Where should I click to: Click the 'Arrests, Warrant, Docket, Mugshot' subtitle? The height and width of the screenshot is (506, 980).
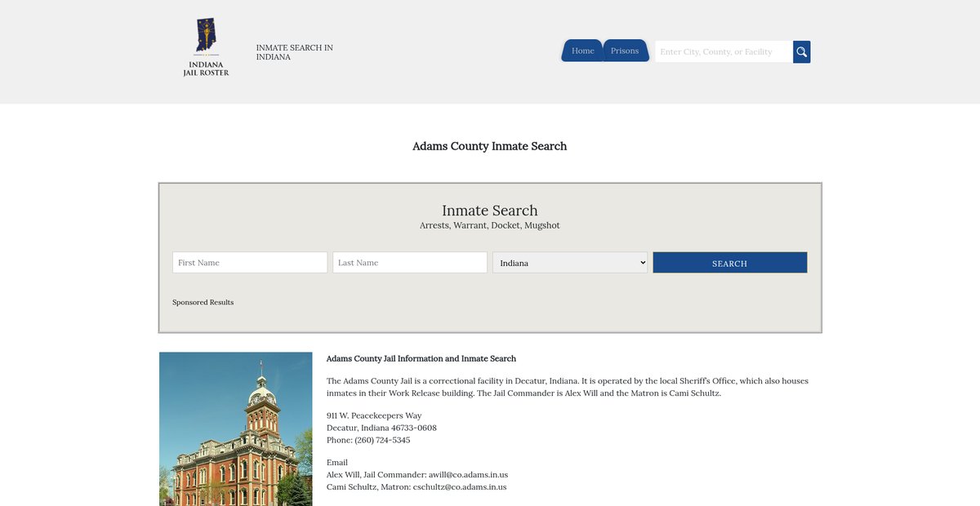point(489,225)
